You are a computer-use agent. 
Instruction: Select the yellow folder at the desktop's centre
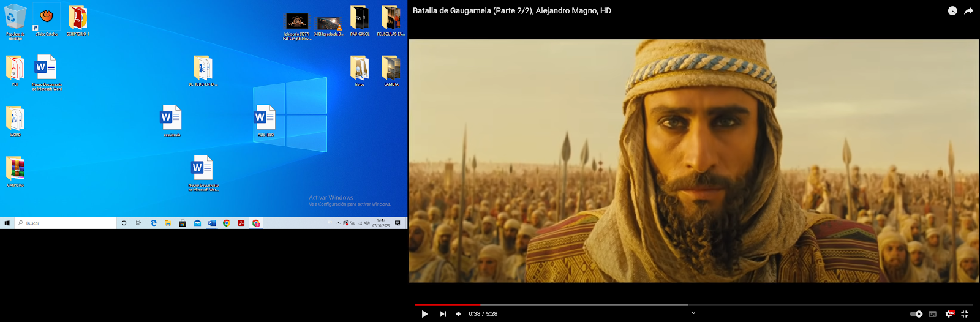tap(203, 70)
